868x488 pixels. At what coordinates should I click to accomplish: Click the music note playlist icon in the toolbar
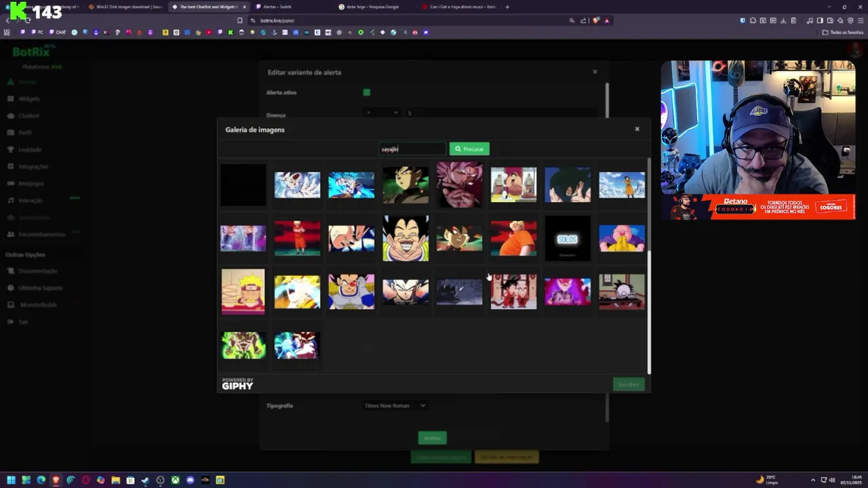click(810, 20)
